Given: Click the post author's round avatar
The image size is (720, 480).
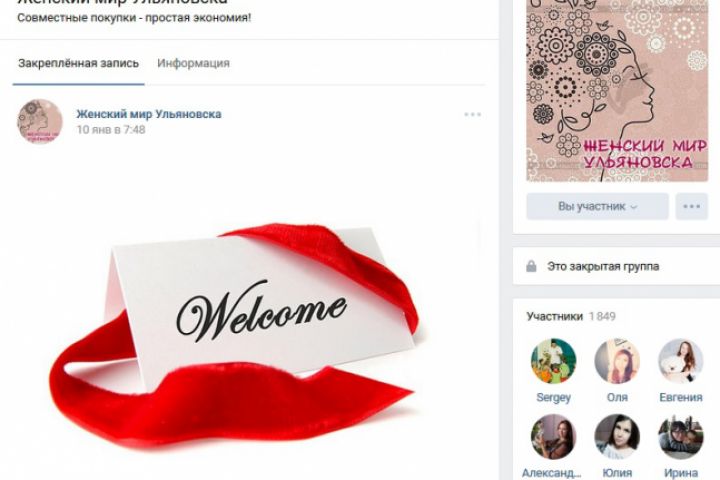Looking at the screenshot, I should [x=40, y=122].
